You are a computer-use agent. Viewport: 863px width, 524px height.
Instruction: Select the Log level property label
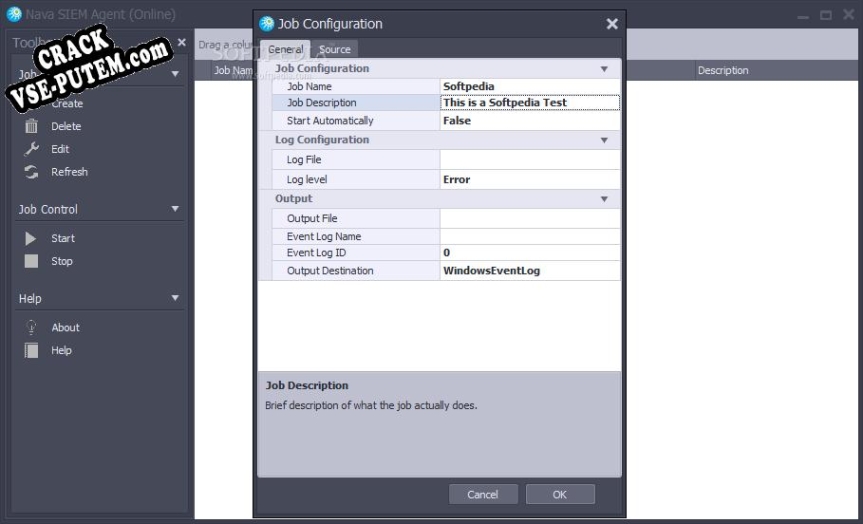coord(307,179)
